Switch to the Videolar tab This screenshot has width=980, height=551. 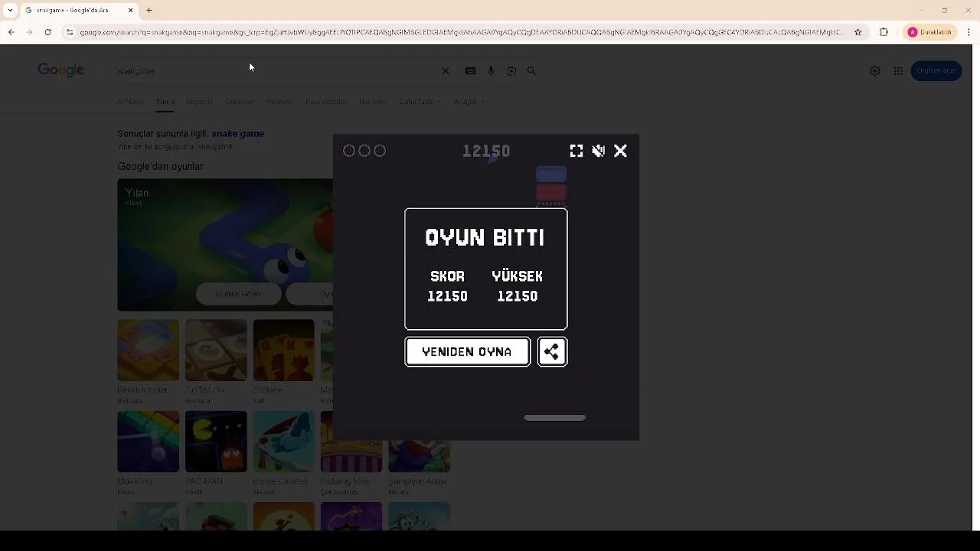click(279, 101)
